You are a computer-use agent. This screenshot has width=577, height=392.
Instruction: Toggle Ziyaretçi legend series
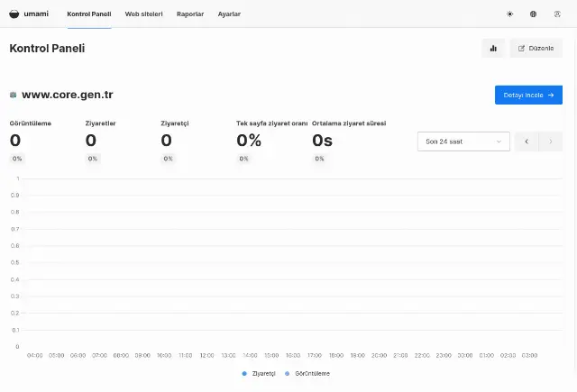coord(259,374)
